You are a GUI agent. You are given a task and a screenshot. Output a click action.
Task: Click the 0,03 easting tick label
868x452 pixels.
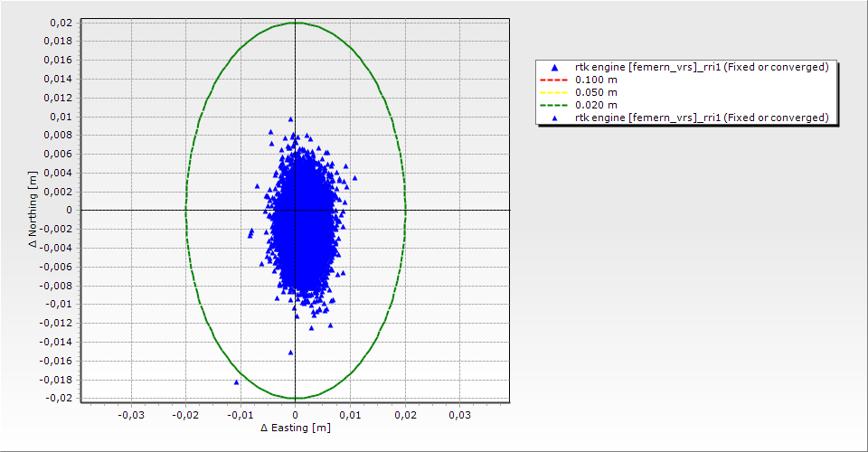click(459, 415)
